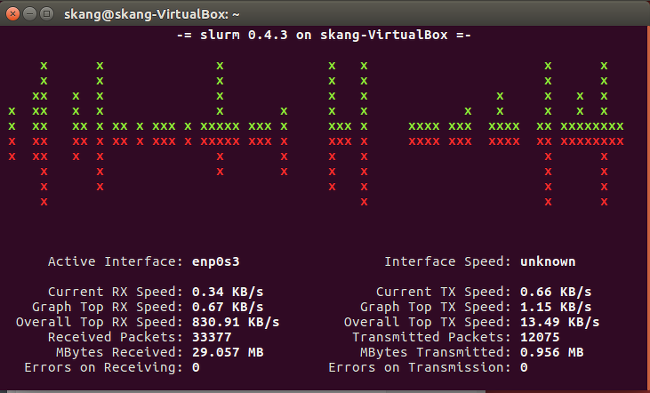The image size is (650, 393).
Task: Click the Graph Top RX Speed label
Action: pos(108,307)
